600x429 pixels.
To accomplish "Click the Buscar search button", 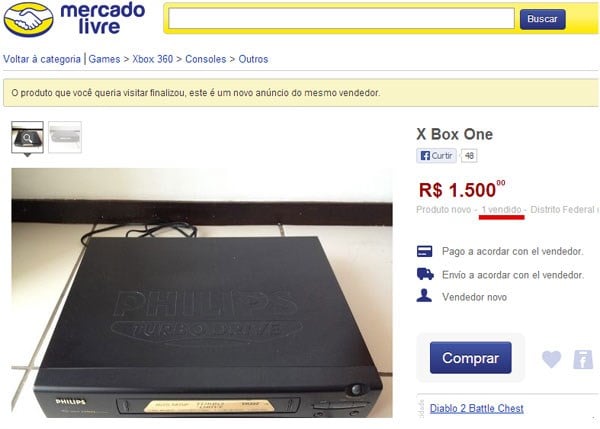I will coord(542,19).
